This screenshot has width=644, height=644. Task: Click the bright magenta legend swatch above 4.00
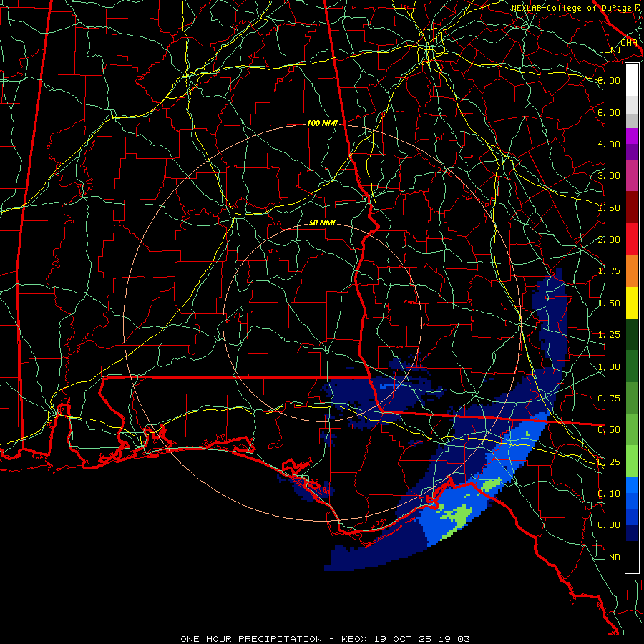(x=632, y=136)
